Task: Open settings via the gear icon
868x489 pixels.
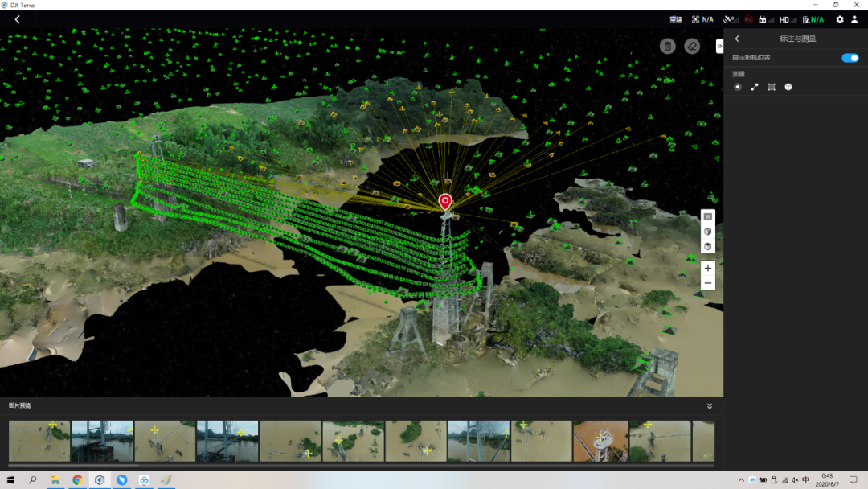Action: [840, 19]
